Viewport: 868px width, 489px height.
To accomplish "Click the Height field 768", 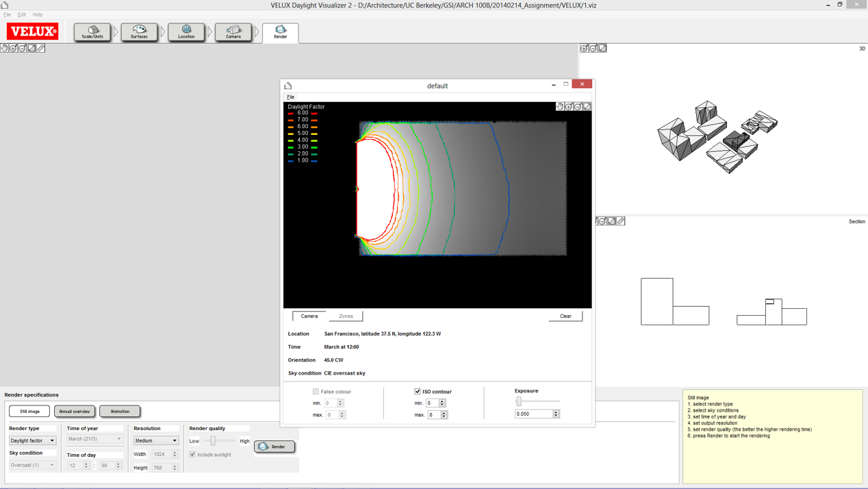I will [162, 468].
